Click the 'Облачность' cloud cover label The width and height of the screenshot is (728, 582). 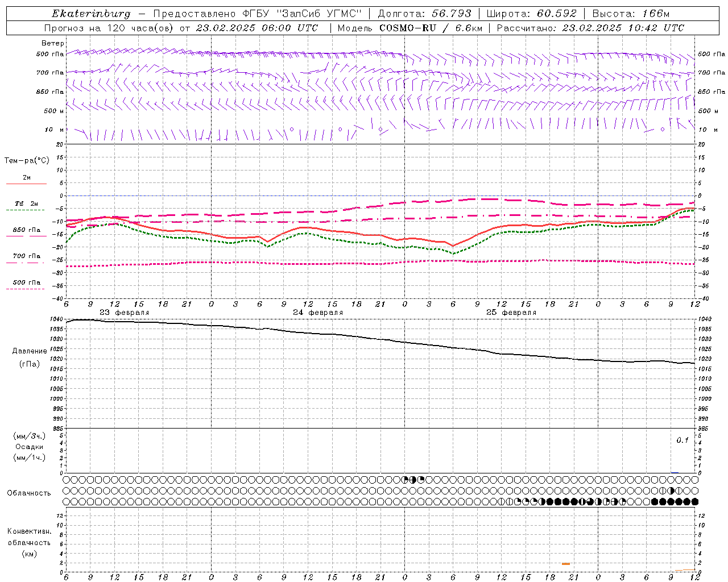(29, 493)
